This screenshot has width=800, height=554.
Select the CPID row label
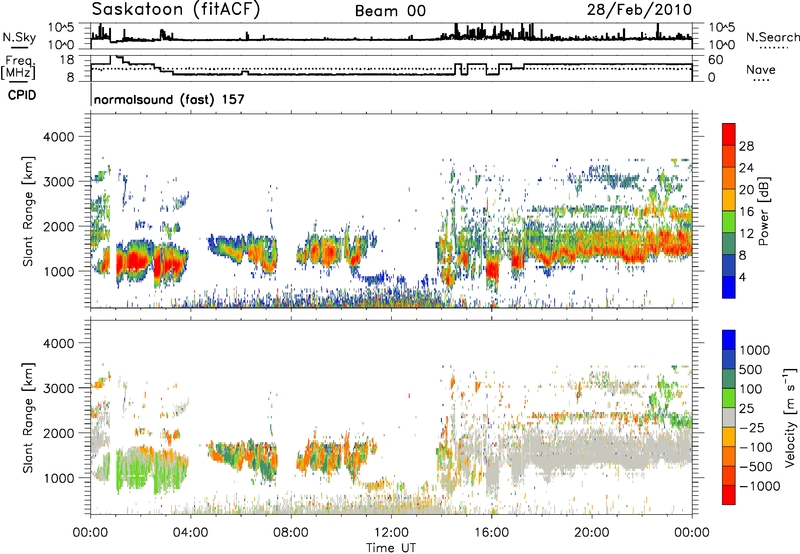coord(22,95)
